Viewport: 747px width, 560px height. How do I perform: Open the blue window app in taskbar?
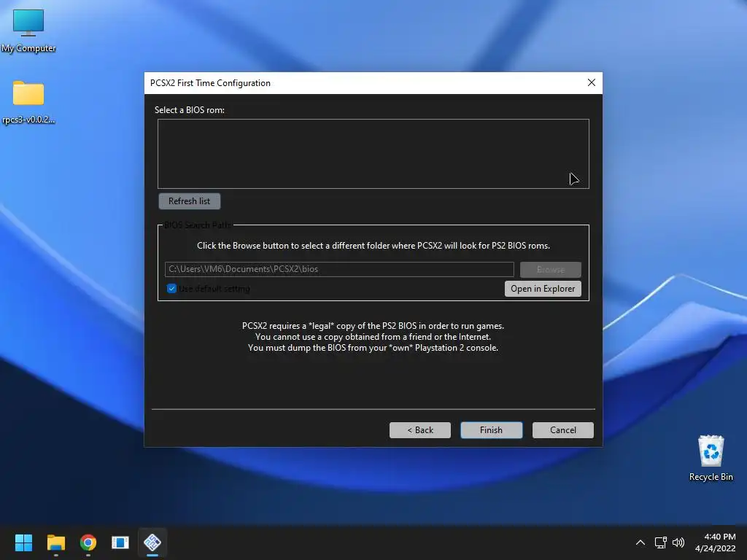[x=120, y=542]
